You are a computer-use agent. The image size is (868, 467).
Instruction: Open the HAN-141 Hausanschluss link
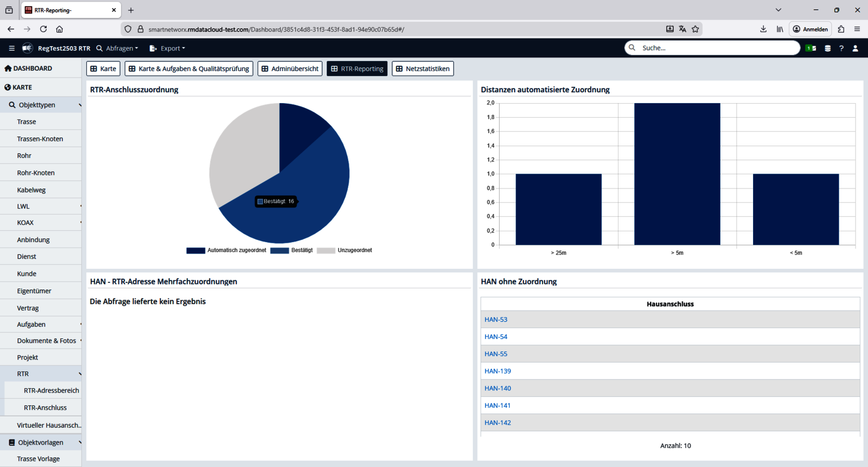point(497,406)
